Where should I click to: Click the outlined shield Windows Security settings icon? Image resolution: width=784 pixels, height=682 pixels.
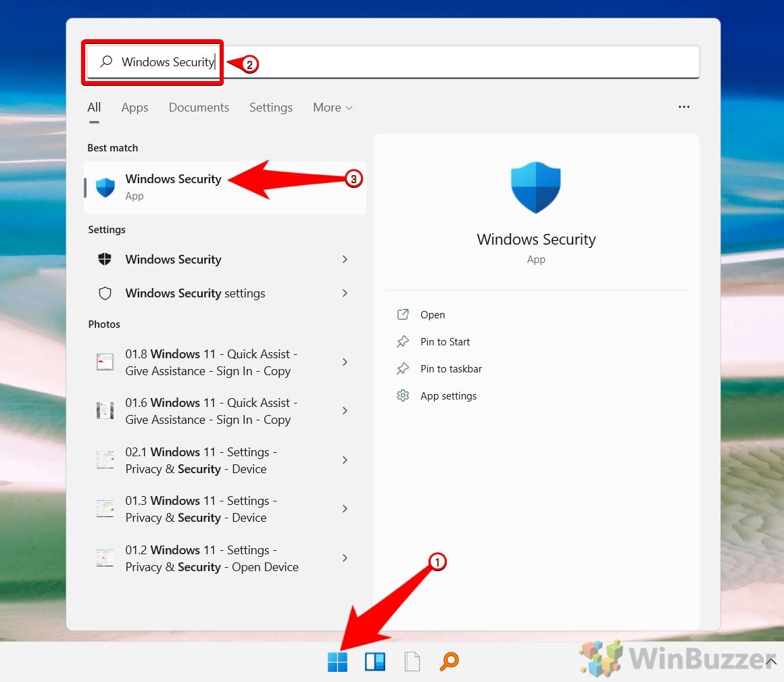pyautogui.click(x=105, y=293)
